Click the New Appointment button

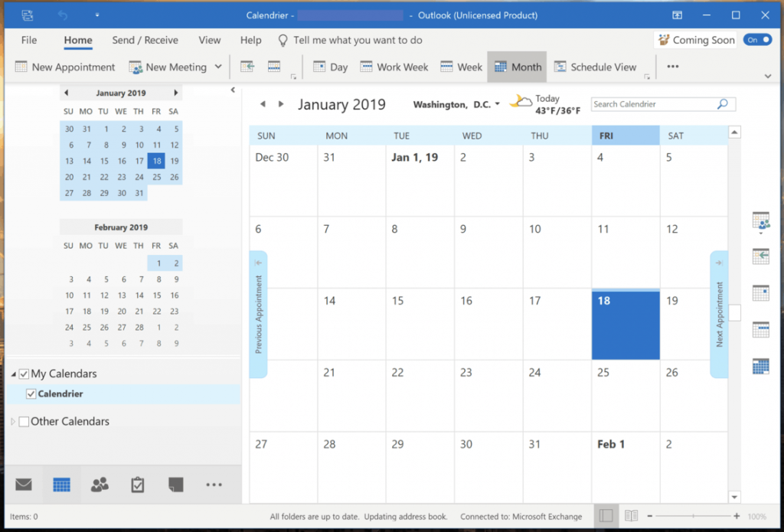coord(65,67)
